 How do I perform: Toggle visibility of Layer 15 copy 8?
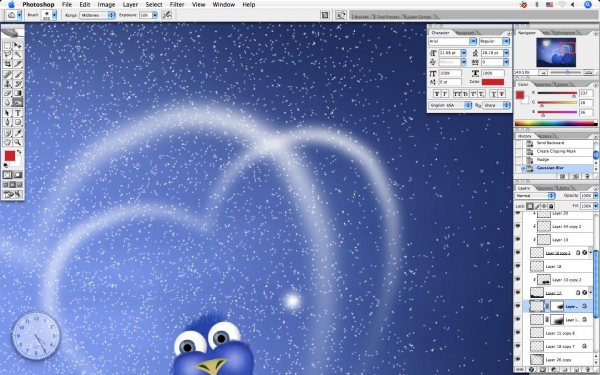(x=518, y=333)
